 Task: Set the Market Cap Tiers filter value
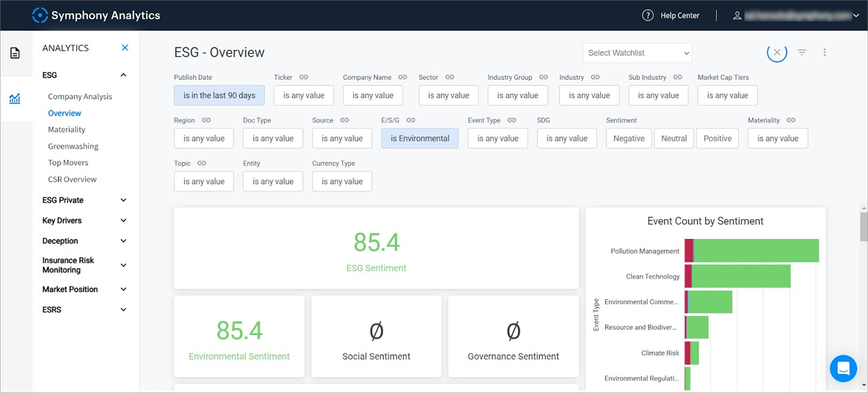click(x=727, y=95)
